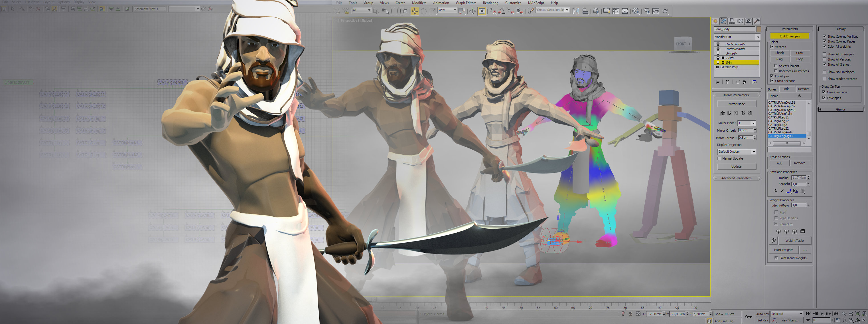Open the reference coordinate View dropdown
This screenshot has width=868, height=324.
click(x=447, y=10)
